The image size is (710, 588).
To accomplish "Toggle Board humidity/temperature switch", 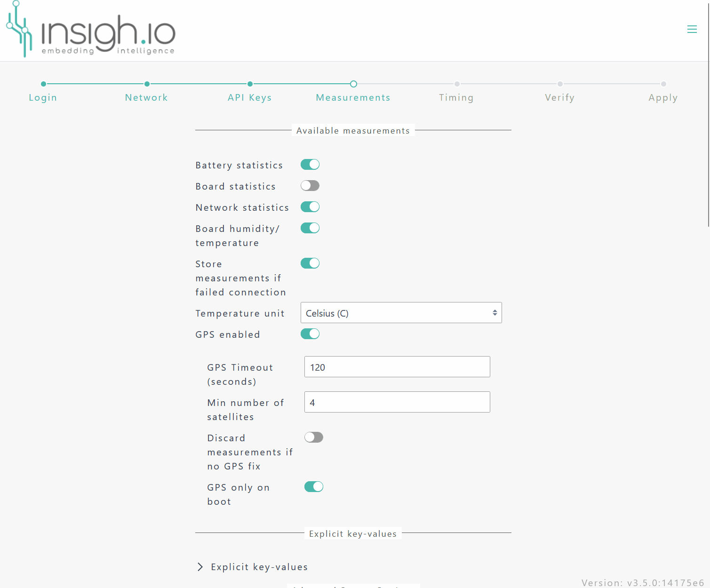I will tap(310, 228).
